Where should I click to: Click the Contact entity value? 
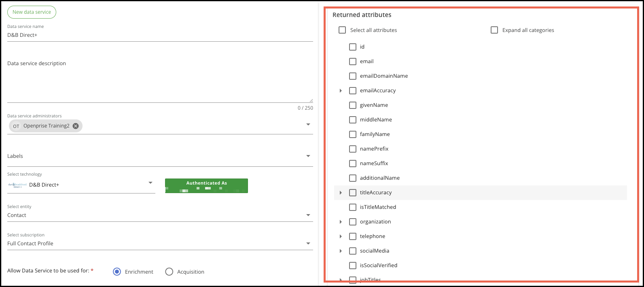tap(17, 215)
